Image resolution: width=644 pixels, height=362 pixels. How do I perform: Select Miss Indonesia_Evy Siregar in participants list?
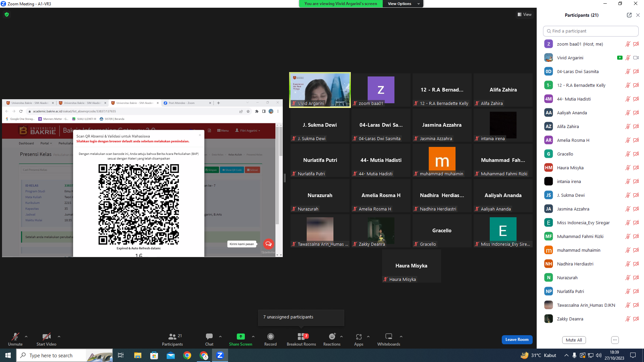(591, 223)
